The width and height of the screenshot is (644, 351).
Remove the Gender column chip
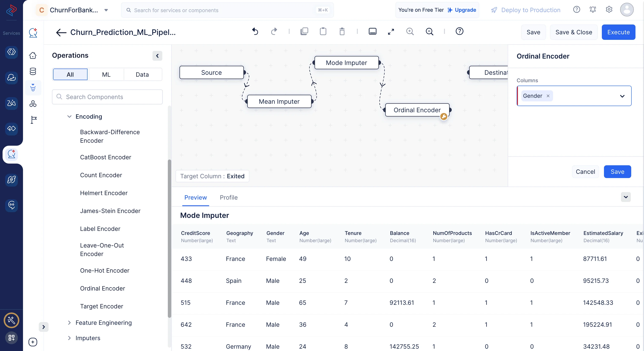point(548,96)
